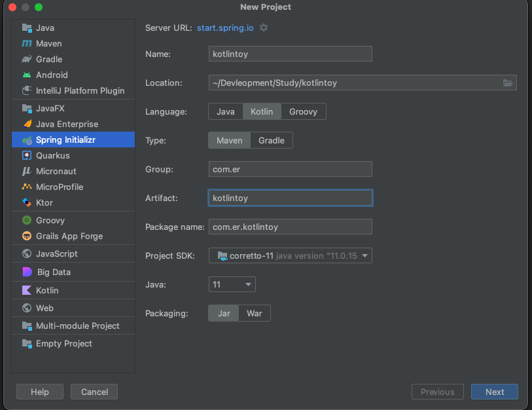Choose Gradle as build type

click(x=272, y=140)
